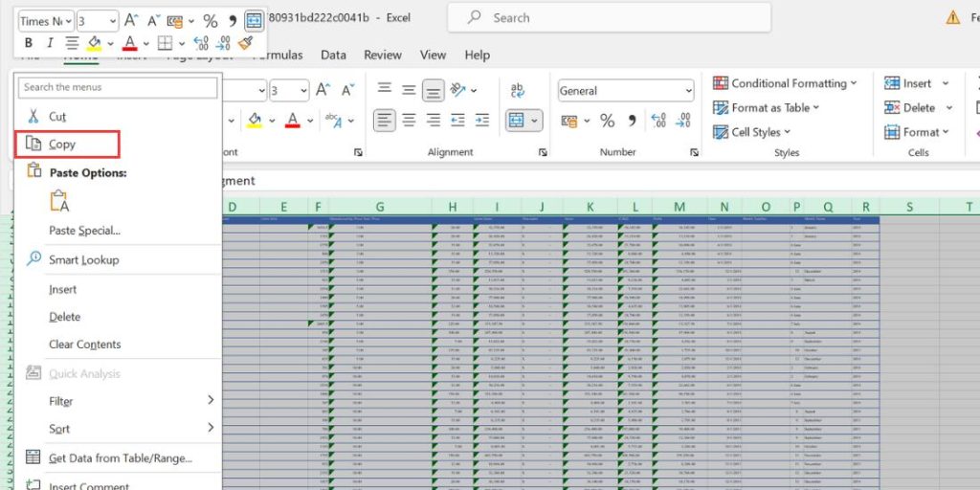This screenshot has height=490, width=980.
Task: Click Decrease Indent in the ribbon
Action: point(458,120)
